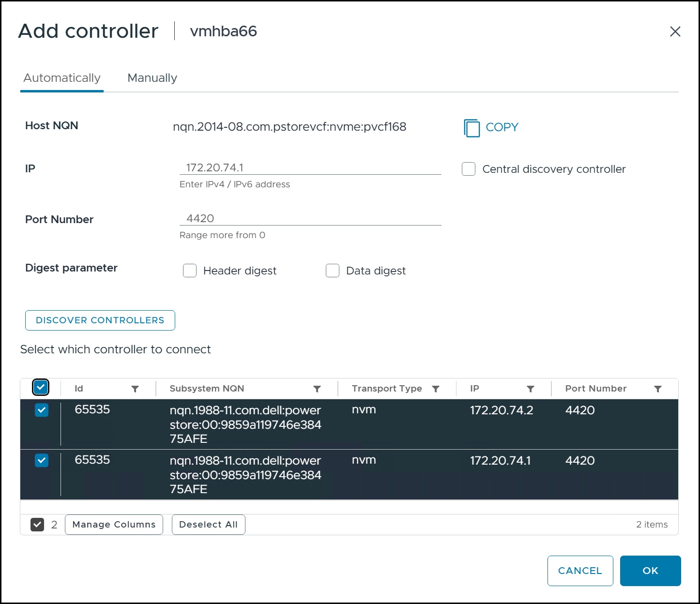Toggle the select-all header checkbox
The image size is (700, 604).
41,387
